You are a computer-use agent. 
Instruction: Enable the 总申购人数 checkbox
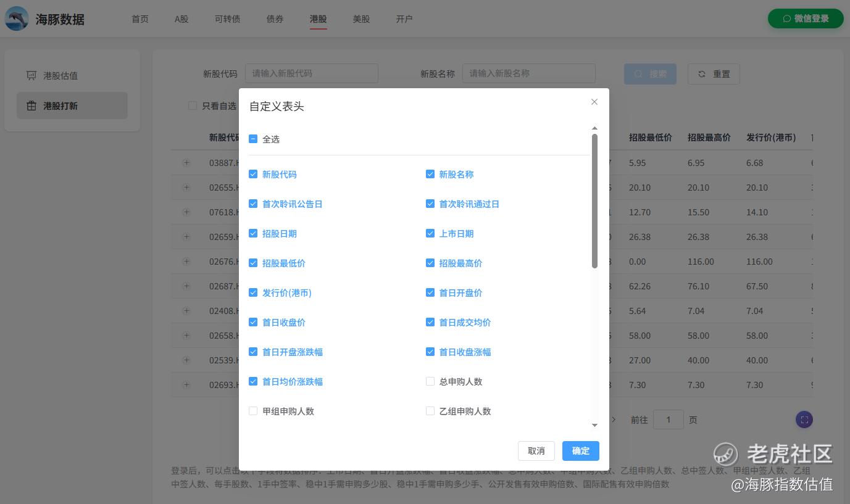(430, 382)
